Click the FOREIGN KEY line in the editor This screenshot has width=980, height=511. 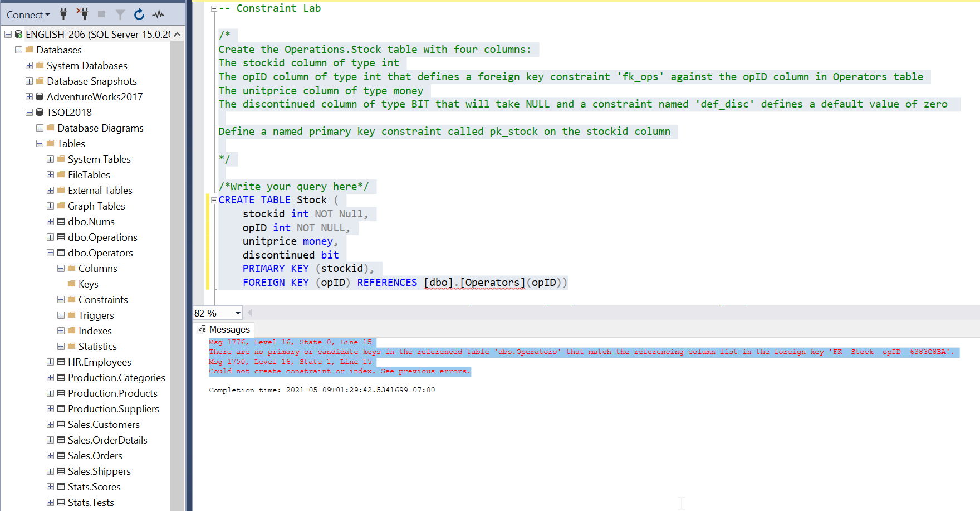(404, 283)
